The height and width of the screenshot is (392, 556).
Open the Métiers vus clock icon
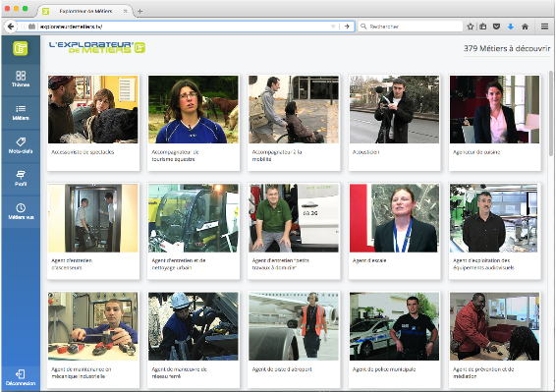pos(21,208)
